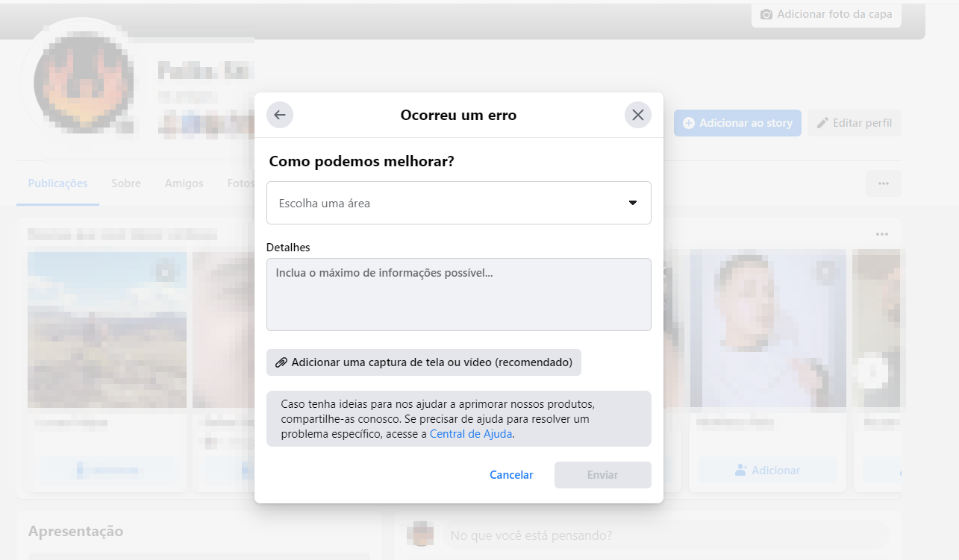Click Adicionar friend button on suggestion card
Screen dimensions: 959x560
click(x=767, y=471)
